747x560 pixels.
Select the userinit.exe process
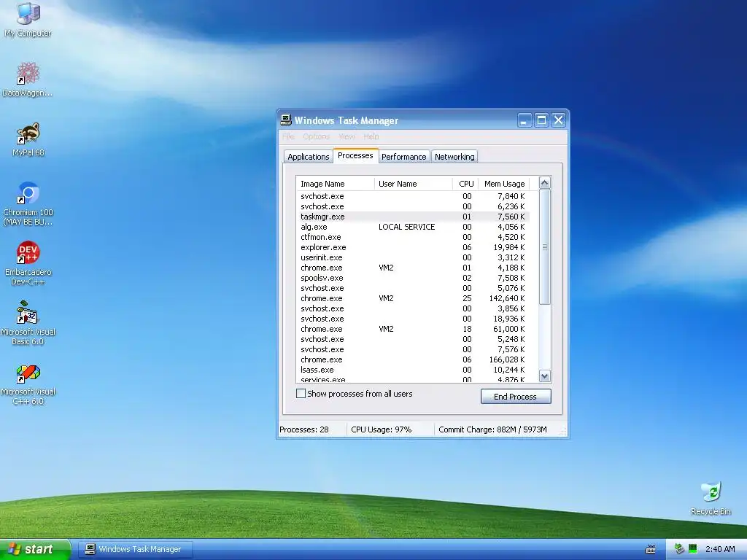coord(413,257)
